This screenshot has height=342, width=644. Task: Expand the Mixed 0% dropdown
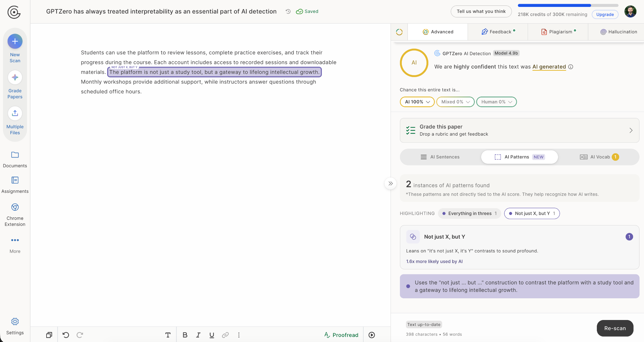coord(455,102)
